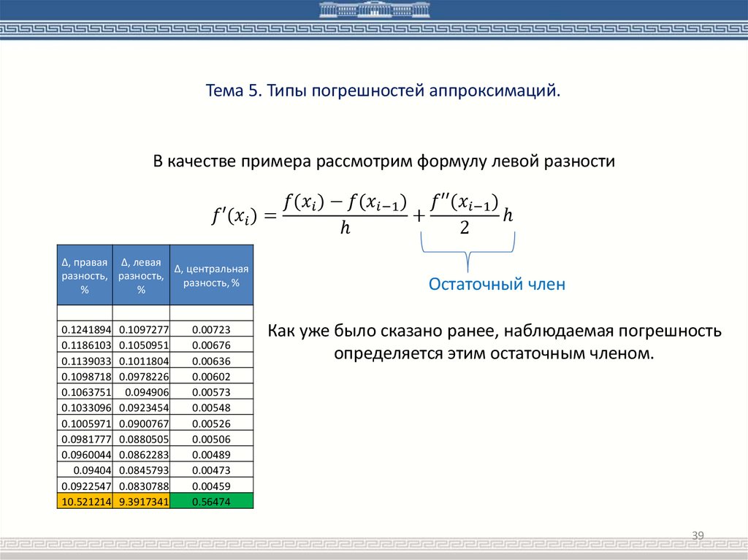The image size is (748, 560).
Task: Click table cell 0.0880505
Action: (x=141, y=439)
